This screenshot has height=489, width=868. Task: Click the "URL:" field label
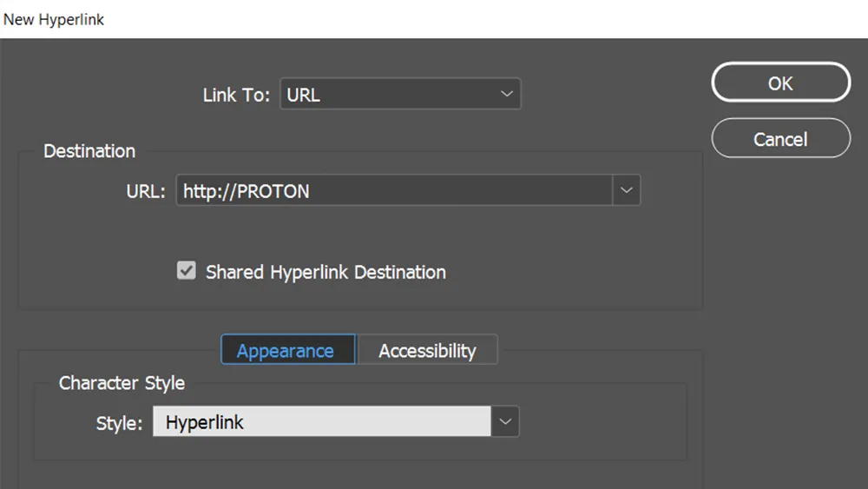pos(145,192)
